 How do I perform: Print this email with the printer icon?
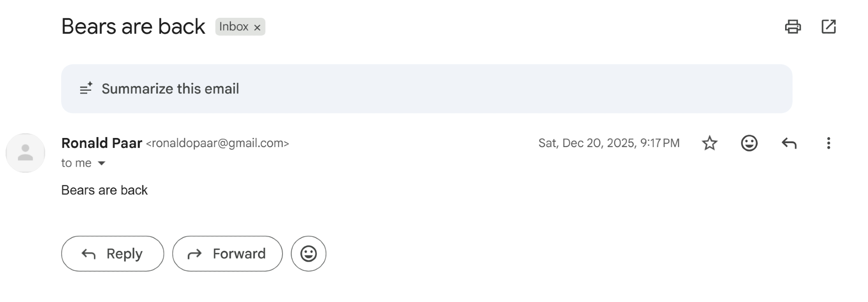pyautogui.click(x=792, y=27)
